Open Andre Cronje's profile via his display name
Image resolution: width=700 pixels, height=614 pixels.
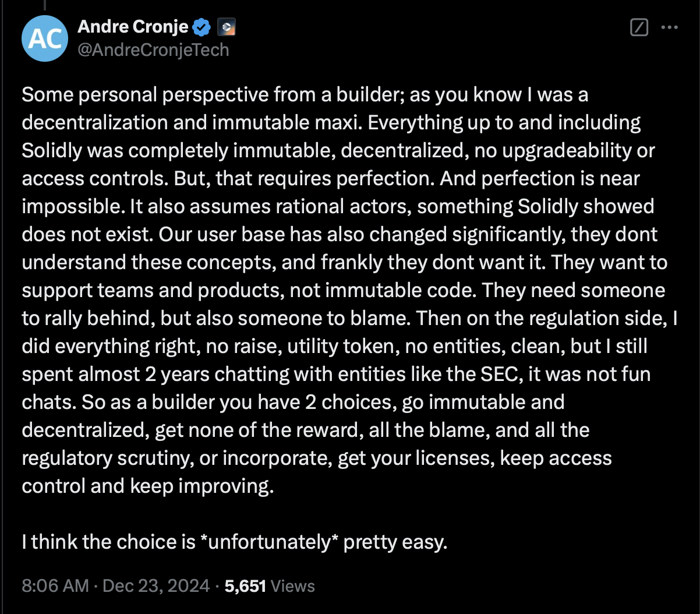pyautogui.click(x=133, y=26)
